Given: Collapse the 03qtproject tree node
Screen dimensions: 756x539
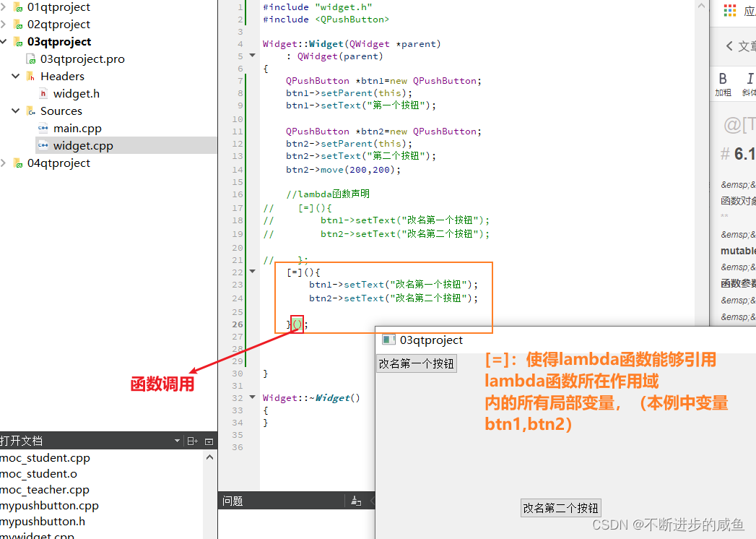Looking at the screenshot, I should [4, 41].
